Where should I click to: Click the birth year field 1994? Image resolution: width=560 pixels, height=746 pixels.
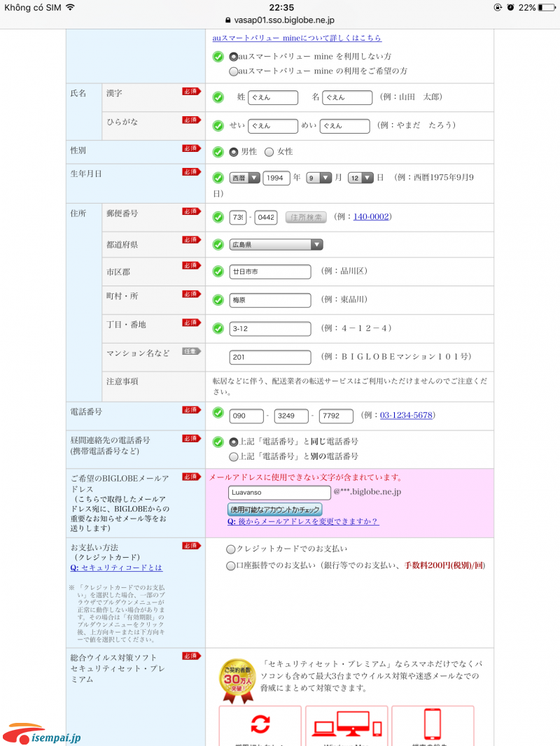point(276,178)
